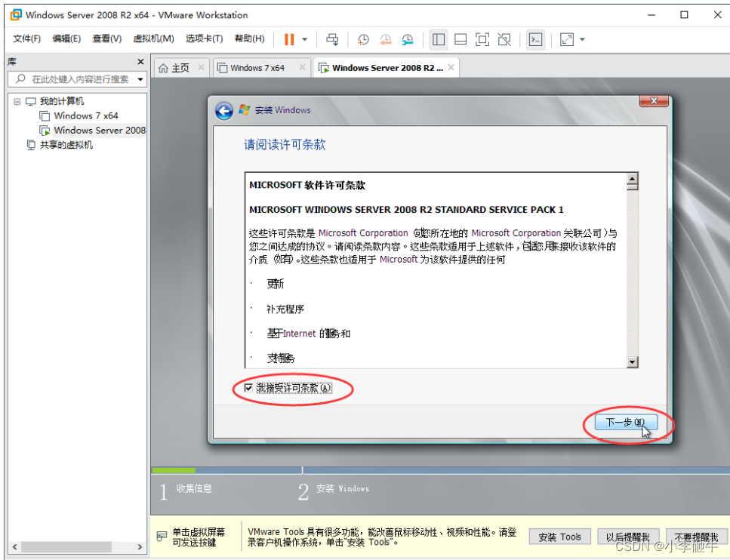Click the 请阅读许可条款 heading text
The height and width of the screenshot is (560, 730).
click(285, 144)
